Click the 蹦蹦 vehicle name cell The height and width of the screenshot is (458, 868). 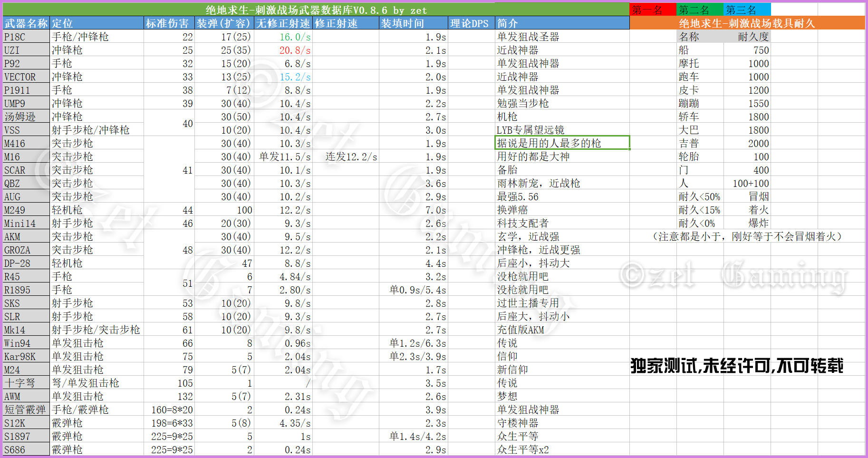700,103
